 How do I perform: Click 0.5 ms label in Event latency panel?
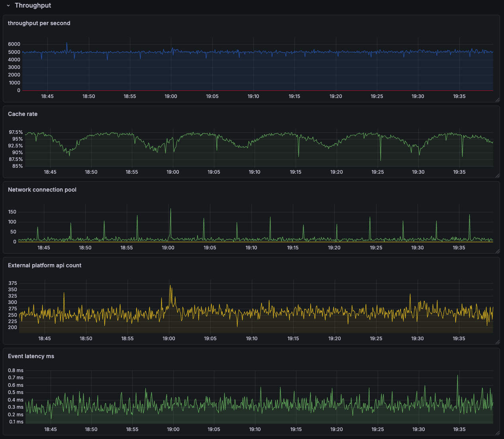(16, 392)
